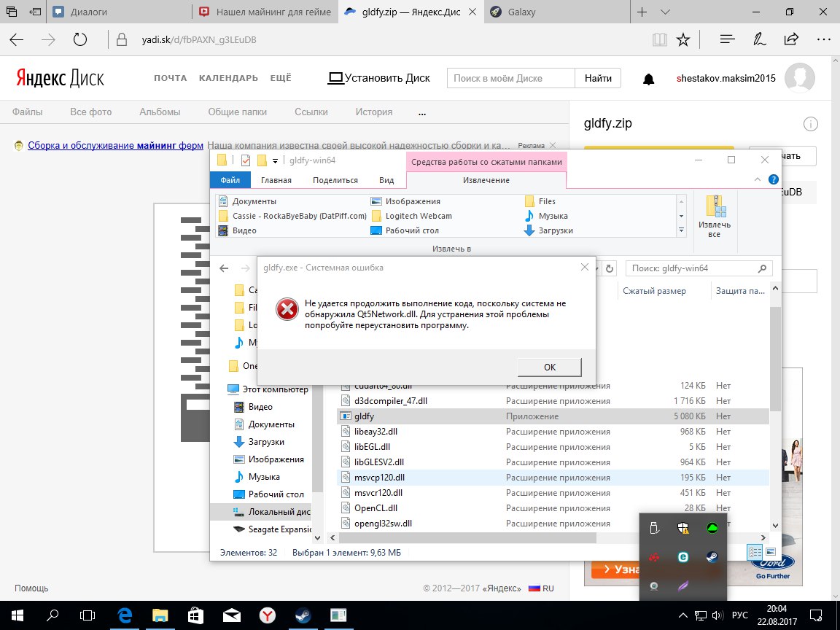Click the Поиск в моём Диске field
Screen dimensions: 840x630
[510, 78]
